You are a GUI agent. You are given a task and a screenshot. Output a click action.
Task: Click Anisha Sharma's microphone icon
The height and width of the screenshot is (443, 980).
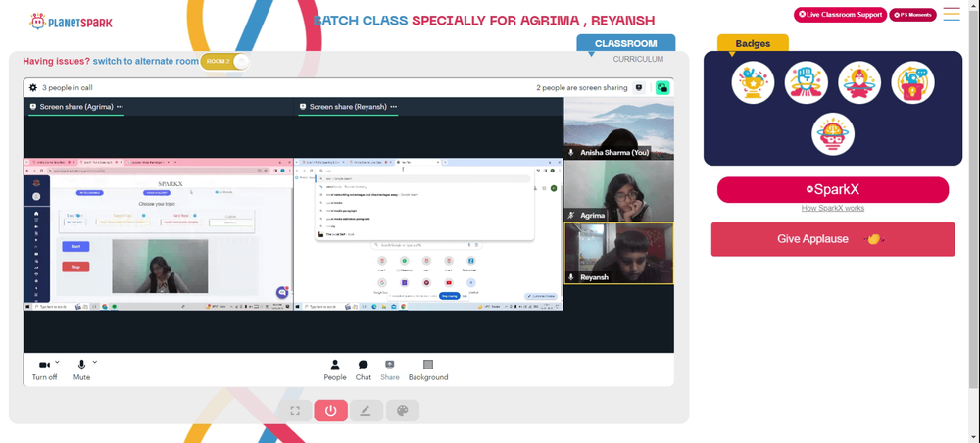[570, 153]
